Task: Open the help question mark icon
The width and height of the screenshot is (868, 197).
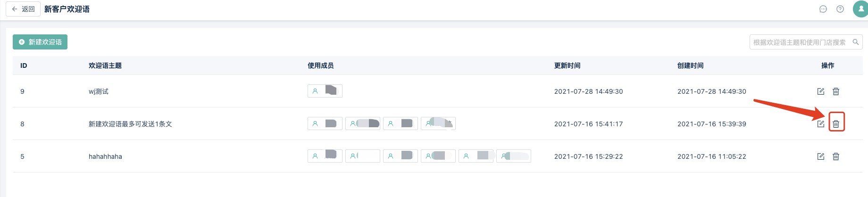Action: tap(840, 9)
